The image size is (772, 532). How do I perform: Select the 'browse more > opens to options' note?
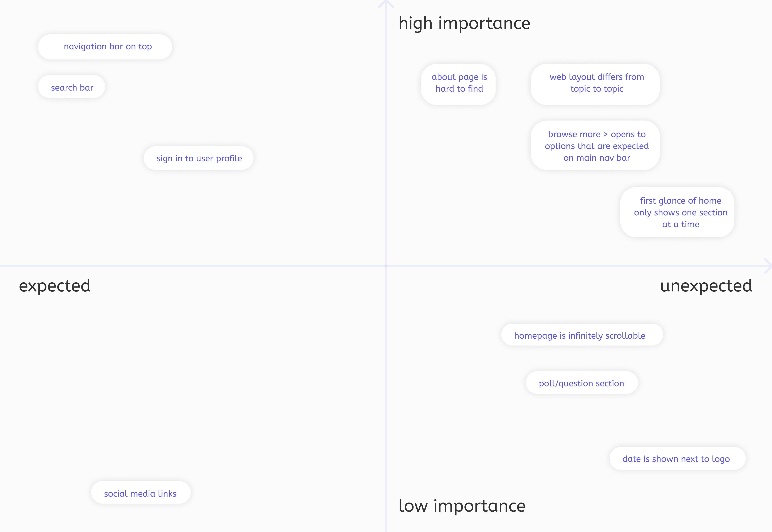point(595,145)
